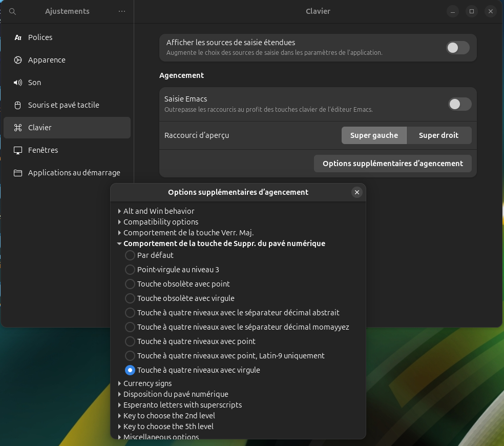Select the Par défaut radio option
The width and height of the screenshot is (504, 446).
coord(130,255)
